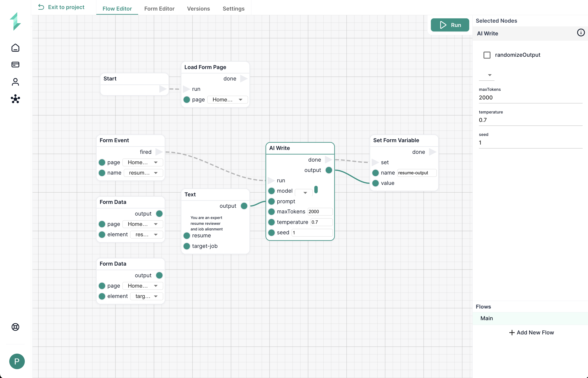Viewport: 588px width, 378px height.
Task: Open the Load Form Page page dropdown
Action: tap(227, 100)
